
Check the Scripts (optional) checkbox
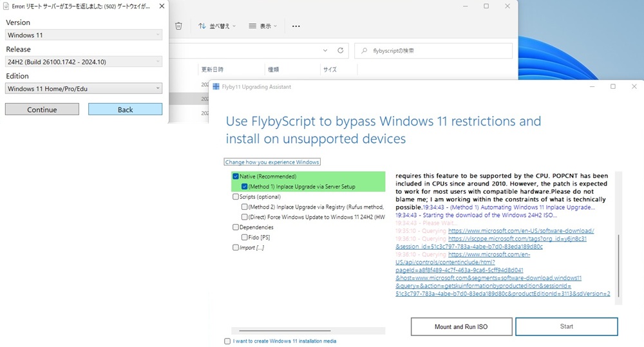click(236, 197)
